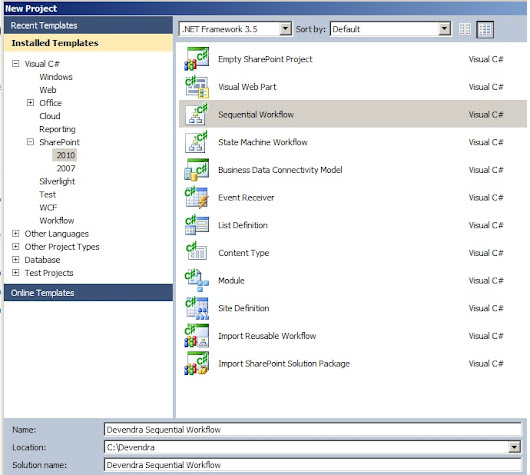Select Business Data Connectivity Model icon
530x475 pixels.
point(196,170)
